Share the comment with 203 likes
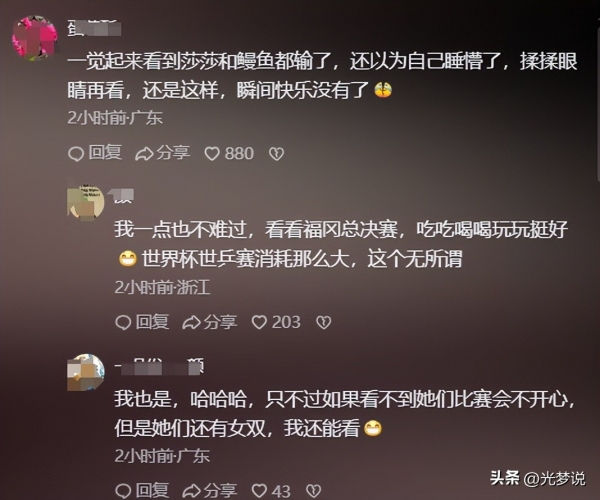600x500 pixels. tap(210, 322)
